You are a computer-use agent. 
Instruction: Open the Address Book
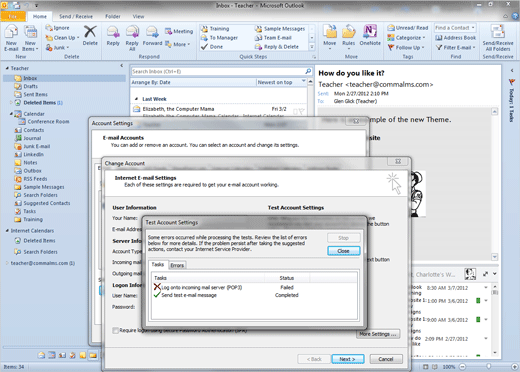pyautogui.click(x=456, y=38)
